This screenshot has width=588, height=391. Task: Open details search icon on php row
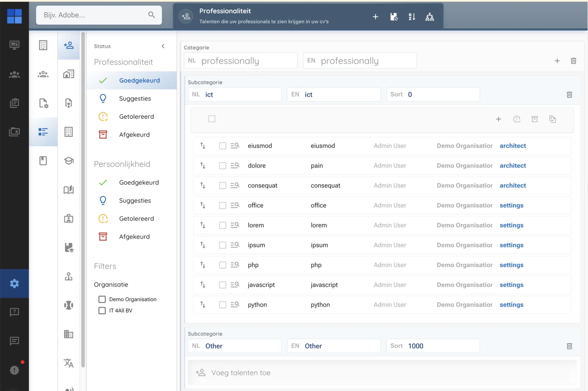point(235,265)
